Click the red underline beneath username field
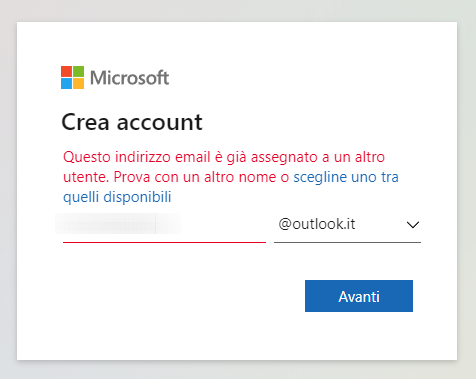The image size is (476, 379). tap(164, 242)
